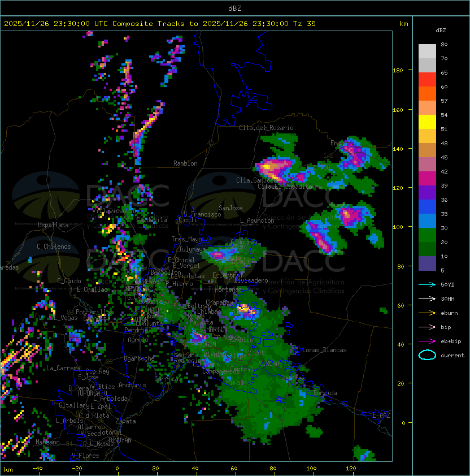The image size is (470, 476).
Task: Click the 'Villavicencio' map label
Action: click(x=114, y=211)
